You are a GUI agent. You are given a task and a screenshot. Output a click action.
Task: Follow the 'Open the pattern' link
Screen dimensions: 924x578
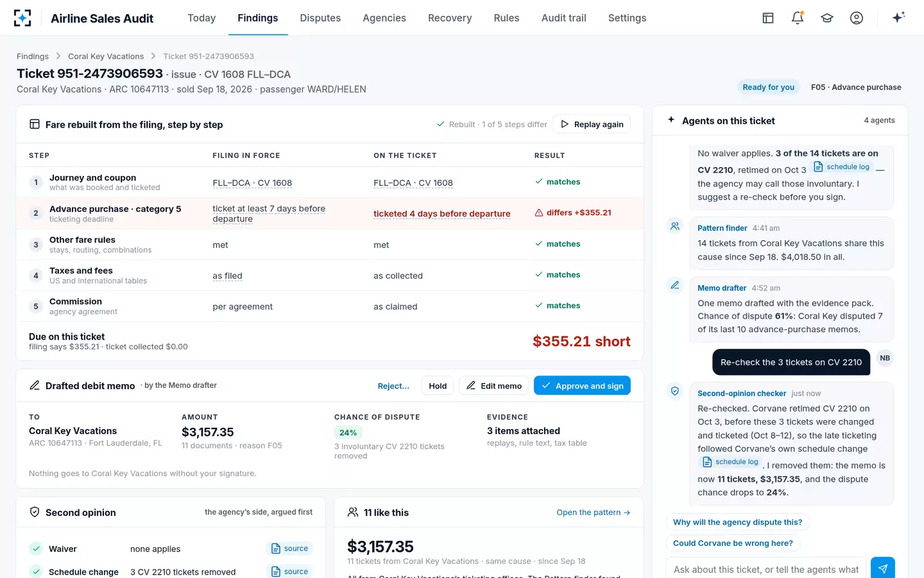(x=594, y=512)
